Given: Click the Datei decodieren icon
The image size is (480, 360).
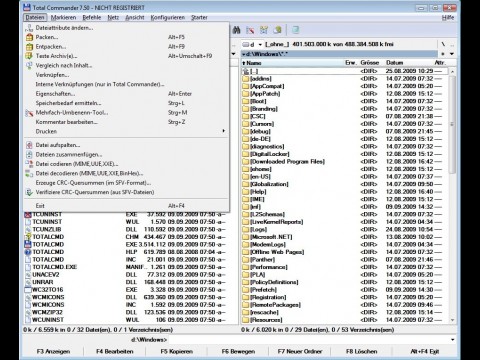Looking at the screenshot, I should (29, 173).
